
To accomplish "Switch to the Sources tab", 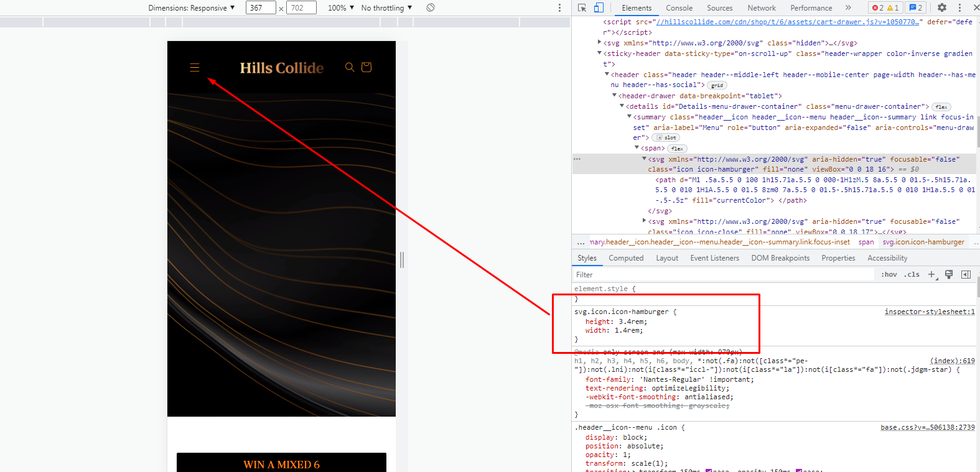I will coord(720,7).
